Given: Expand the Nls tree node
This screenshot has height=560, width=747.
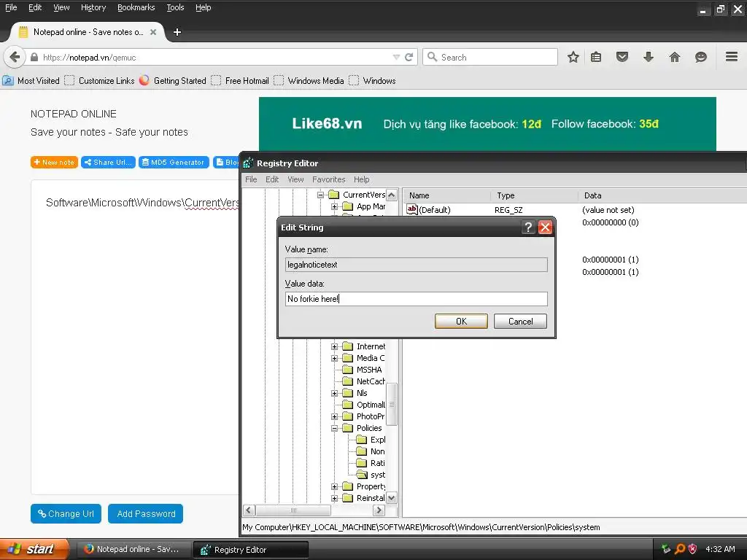Looking at the screenshot, I should pyautogui.click(x=334, y=393).
